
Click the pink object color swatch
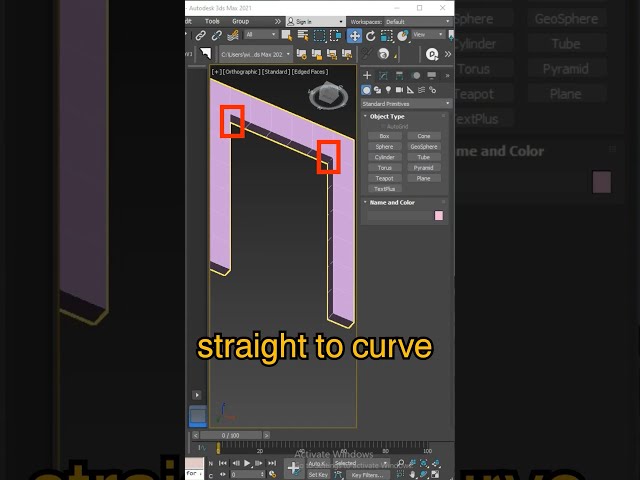pos(439,216)
